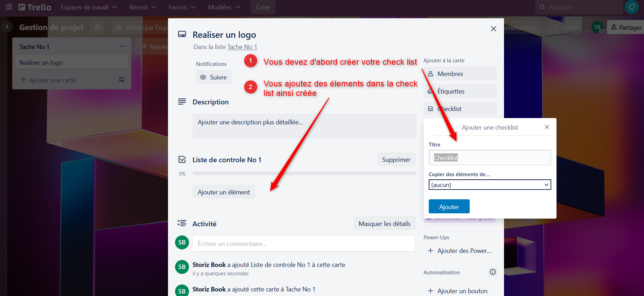644x296 pixels.
Task: Open the Automatisation info icon
Action: click(493, 272)
